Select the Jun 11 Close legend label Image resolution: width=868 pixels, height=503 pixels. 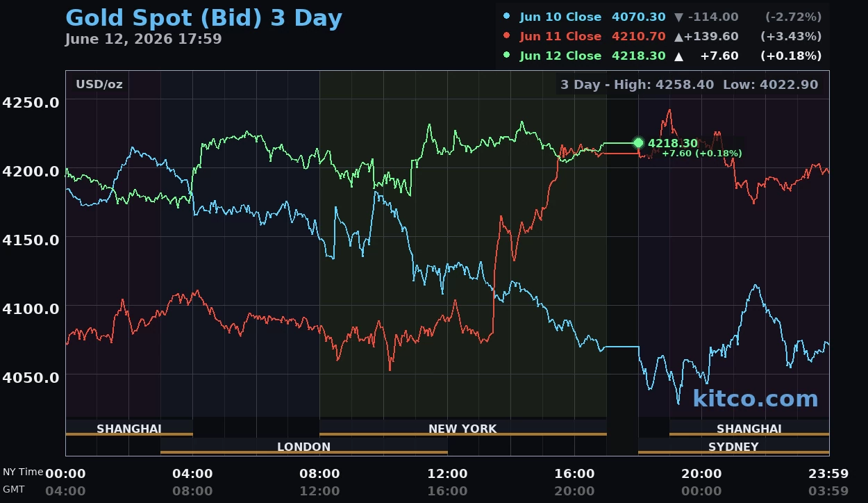tap(560, 36)
